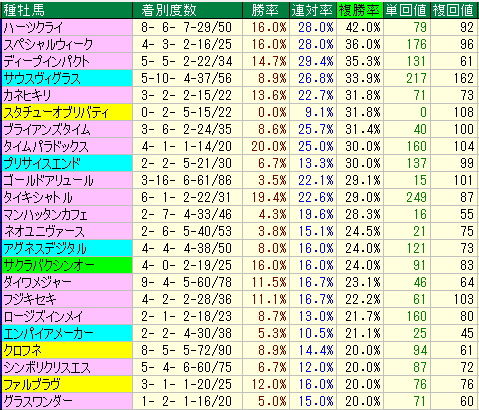Sort by the 種牡馬 column header
This screenshot has height=410, width=479.
[67, 10]
